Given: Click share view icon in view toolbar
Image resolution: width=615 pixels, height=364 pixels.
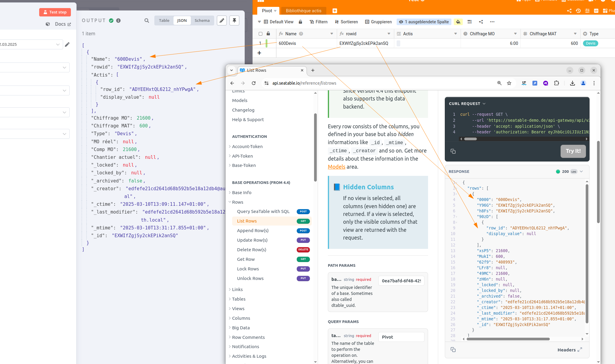Looking at the screenshot, I should tap(481, 22).
